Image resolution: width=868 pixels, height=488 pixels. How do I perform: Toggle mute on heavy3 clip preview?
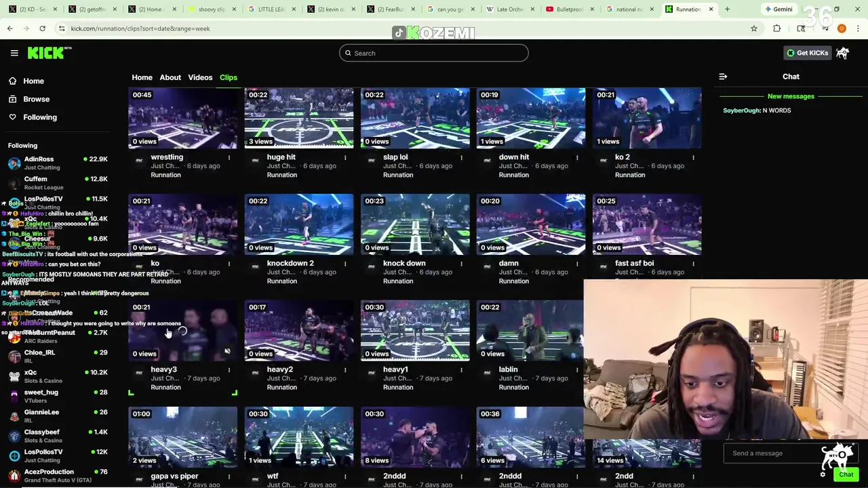tap(227, 351)
